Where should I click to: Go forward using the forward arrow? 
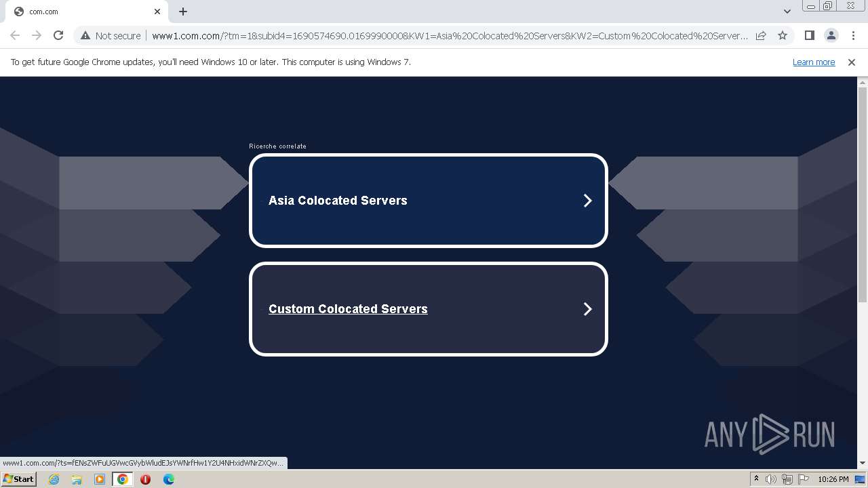(x=37, y=36)
